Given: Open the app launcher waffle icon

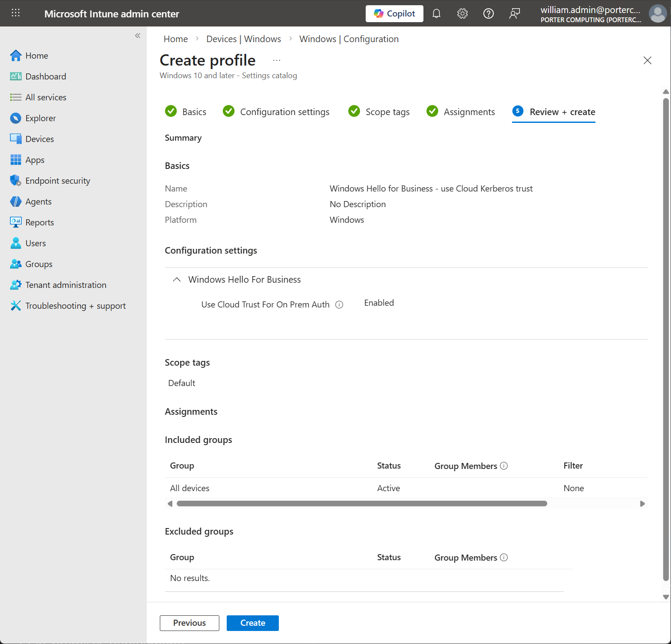Looking at the screenshot, I should 16,13.
